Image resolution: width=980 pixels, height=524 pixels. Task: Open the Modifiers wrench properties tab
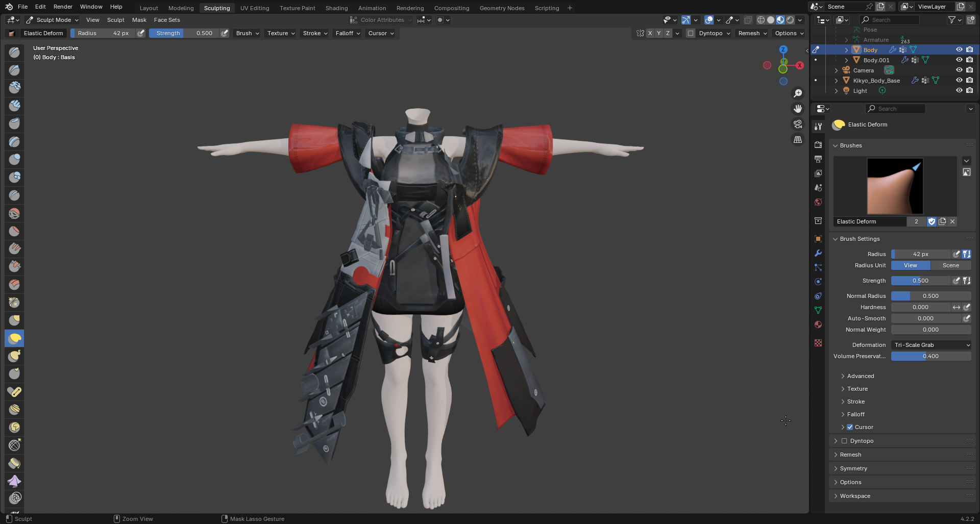[818, 253]
